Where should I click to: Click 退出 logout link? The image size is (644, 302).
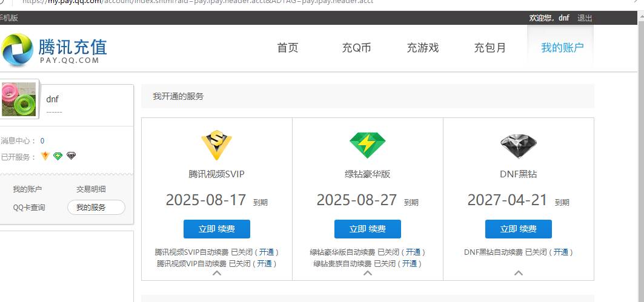tap(585, 18)
